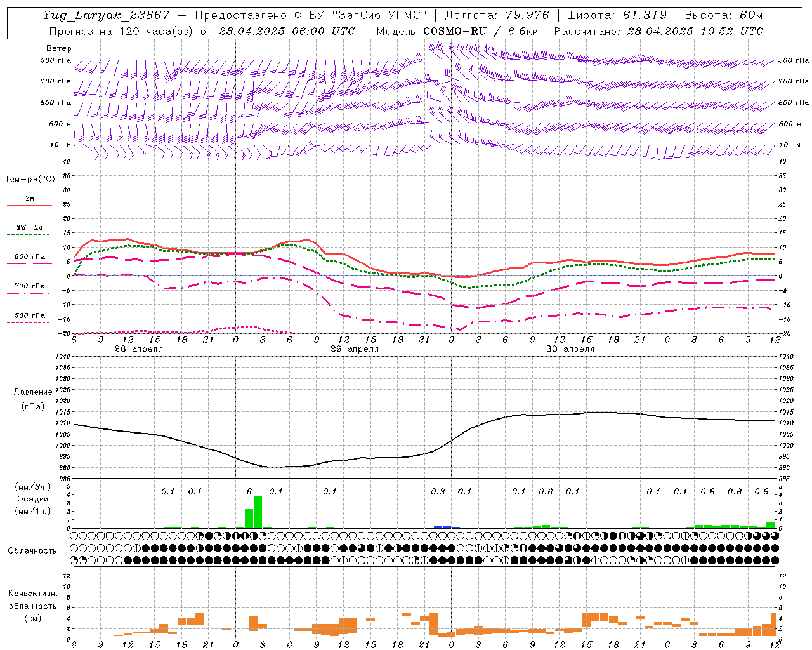The height and width of the screenshot is (650, 812).
Task: Click the 28 апреля date label
Action: tap(138, 349)
